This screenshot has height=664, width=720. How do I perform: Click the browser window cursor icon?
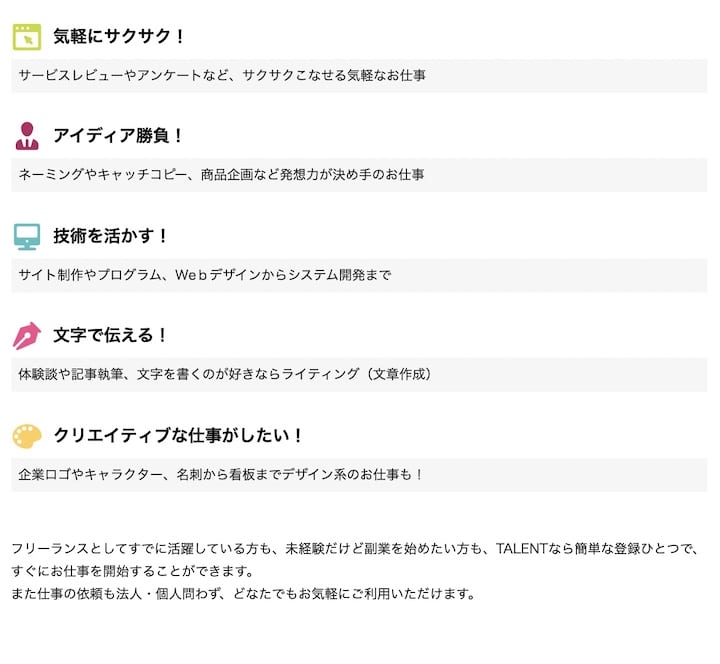[x=27, y=37]
